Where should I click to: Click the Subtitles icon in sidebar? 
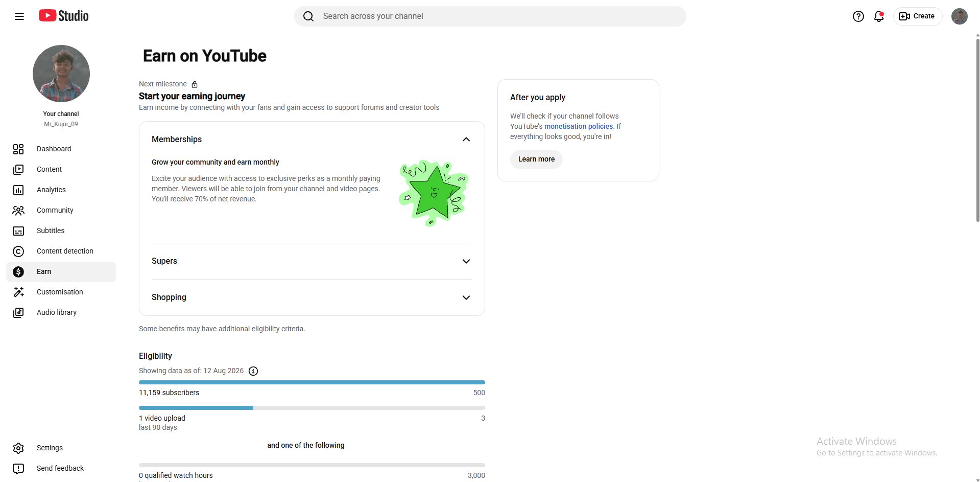pyautogui.click(x=18, y=231)
